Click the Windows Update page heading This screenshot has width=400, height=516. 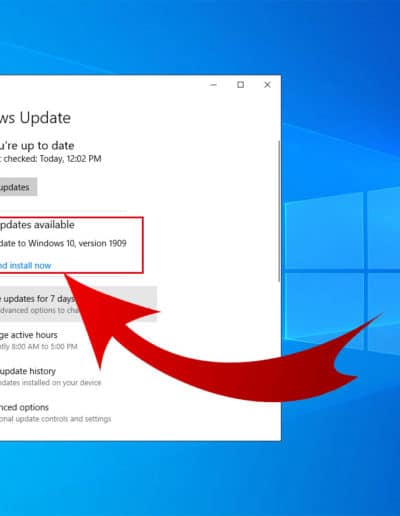pos(35,118)
